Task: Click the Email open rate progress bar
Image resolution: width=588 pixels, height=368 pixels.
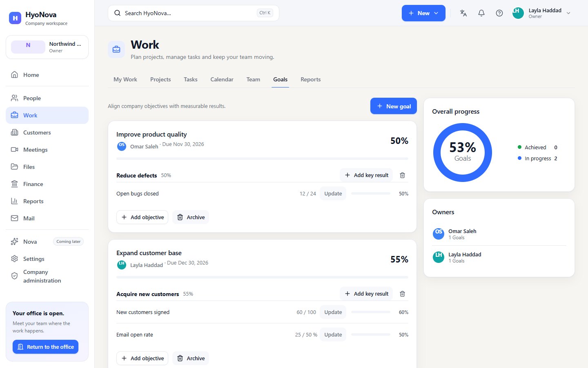Action: click(x=371, y=334)
